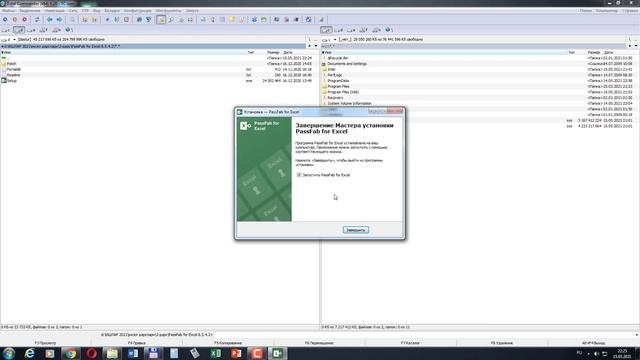Open Internet Explorer from taskbar
Viewport: 640px width, 360px height.
click(29, 353)
